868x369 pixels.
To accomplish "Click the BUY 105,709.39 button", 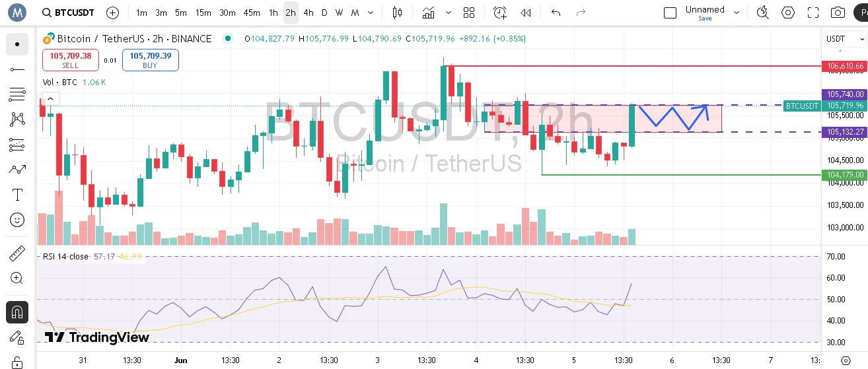I will [x=150, y=60].
